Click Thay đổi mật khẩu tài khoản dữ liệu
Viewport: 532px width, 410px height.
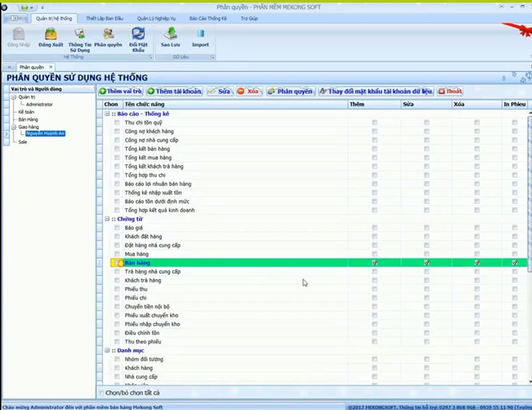click(376, 91)
